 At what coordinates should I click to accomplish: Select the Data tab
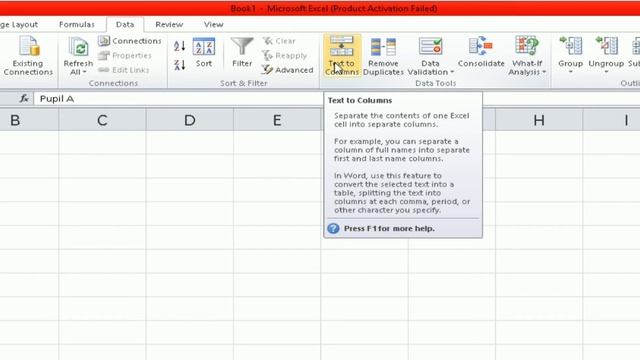click(125, 24)
